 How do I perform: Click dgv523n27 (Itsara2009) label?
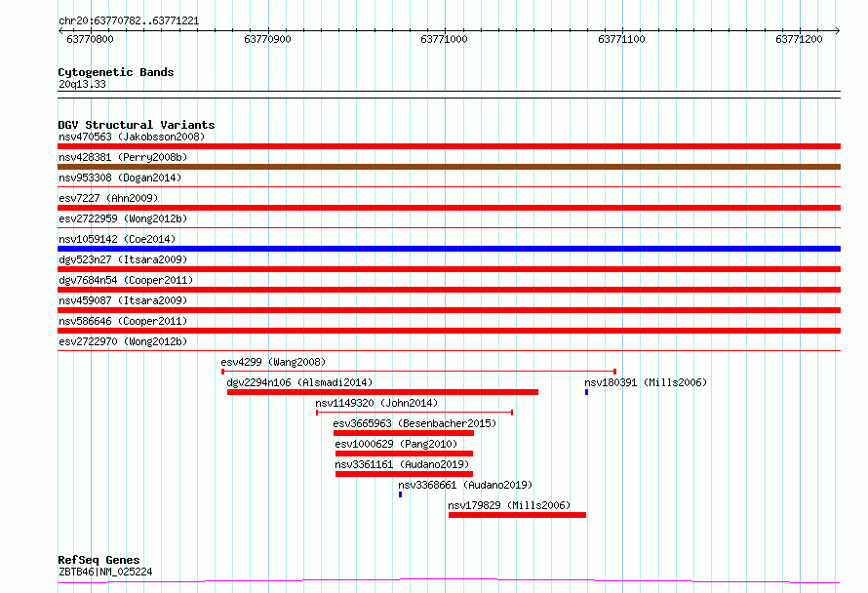[x=123, y=259]
